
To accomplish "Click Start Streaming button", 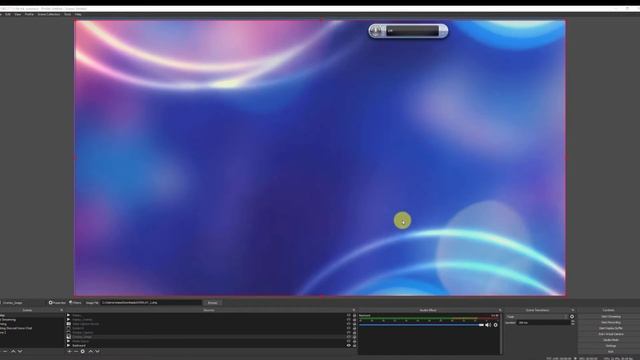I will click(x=611, y=316).
